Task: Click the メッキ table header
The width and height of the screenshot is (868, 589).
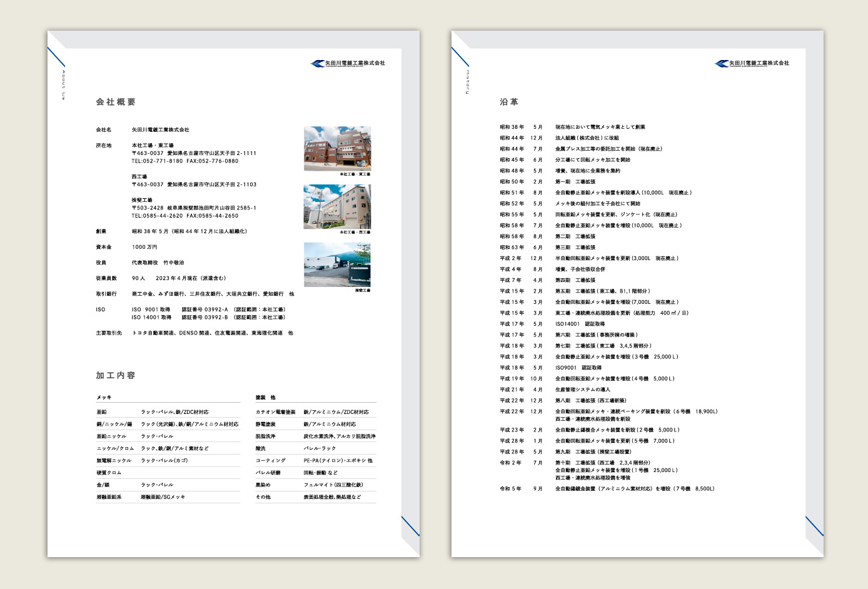Action: (x=104, y=397)
